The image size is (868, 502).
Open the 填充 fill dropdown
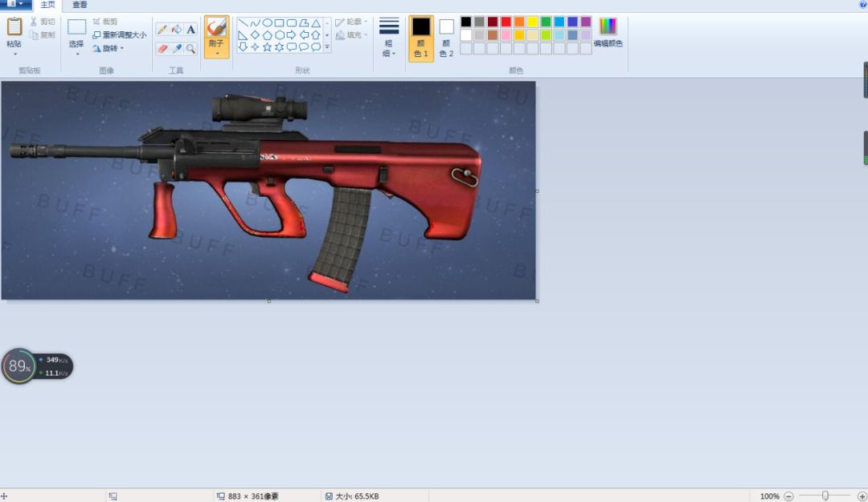(351, 35)
